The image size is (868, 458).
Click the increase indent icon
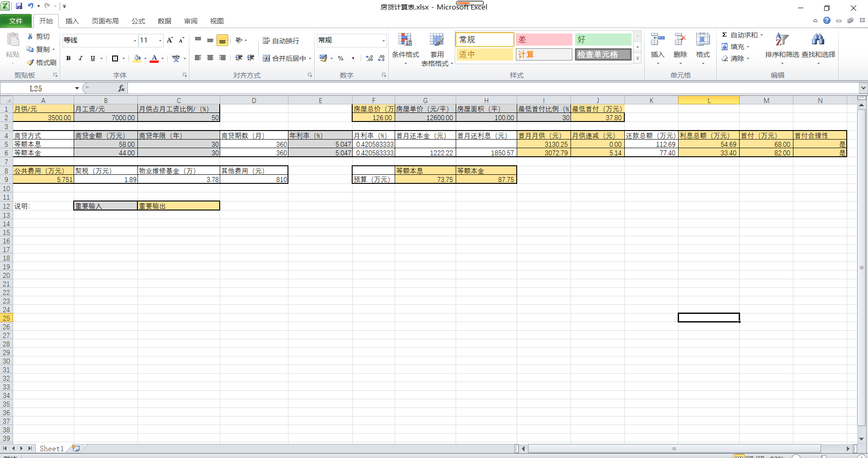251,58
